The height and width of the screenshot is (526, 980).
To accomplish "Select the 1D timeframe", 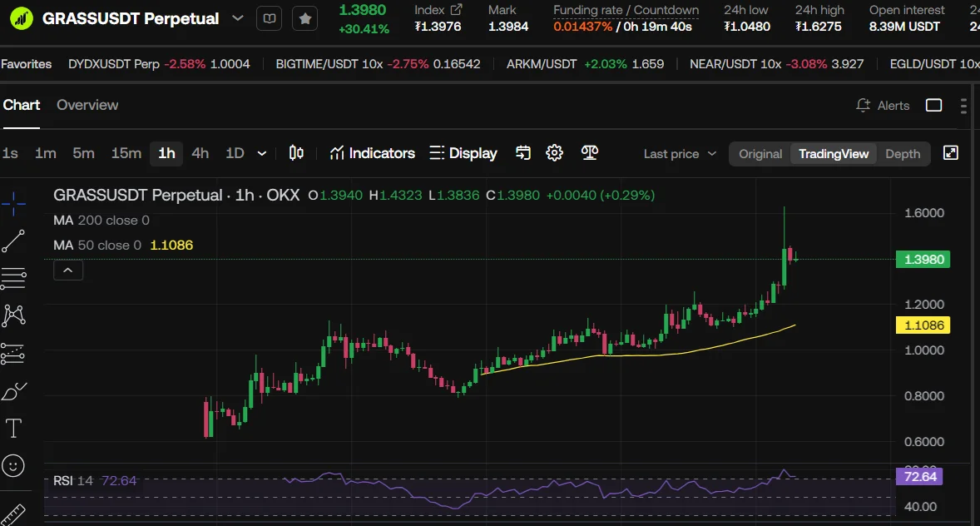I will [x=235, y=153].
